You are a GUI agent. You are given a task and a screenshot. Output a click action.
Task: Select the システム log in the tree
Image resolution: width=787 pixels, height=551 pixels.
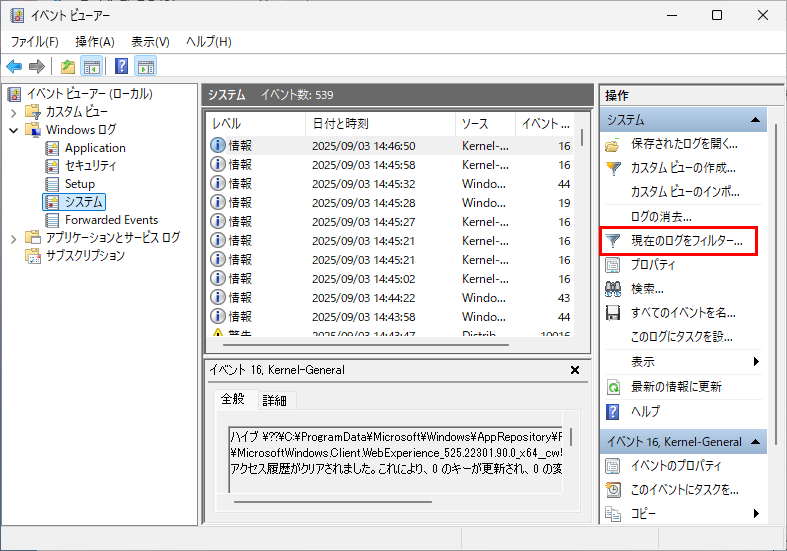click(x=83, y=202)
